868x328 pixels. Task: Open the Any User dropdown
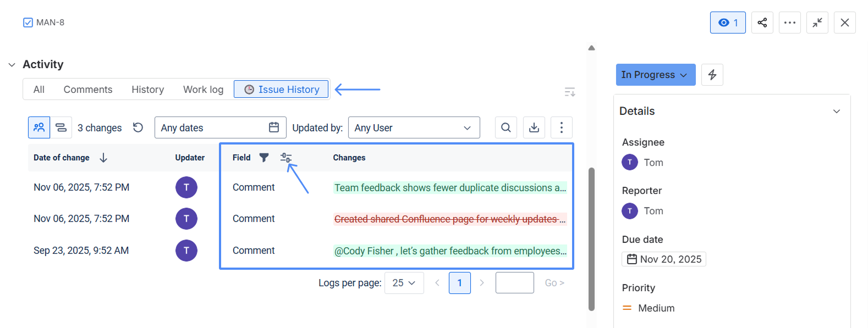click(x=414, y=127)
